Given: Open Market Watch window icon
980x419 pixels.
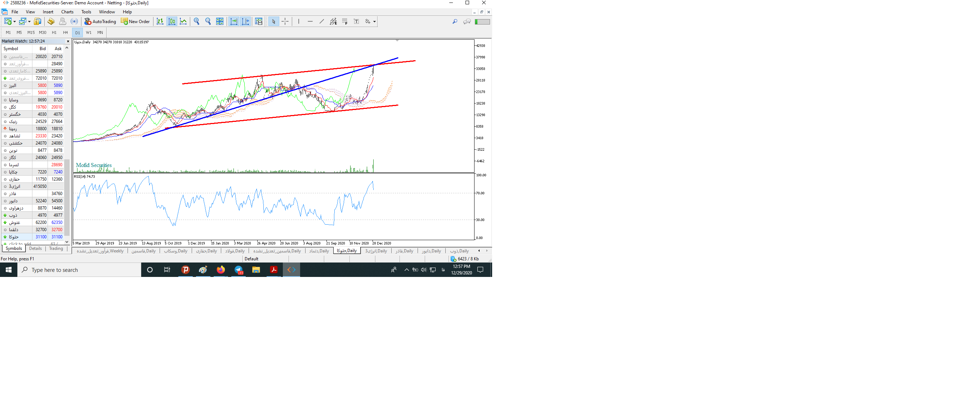Looking at the screenshot, I should point(37,21).
